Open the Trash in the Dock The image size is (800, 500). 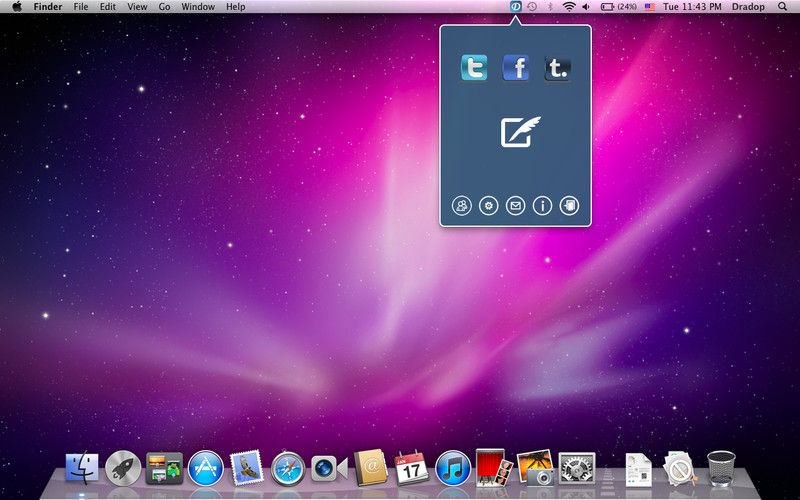coord(721,468)
